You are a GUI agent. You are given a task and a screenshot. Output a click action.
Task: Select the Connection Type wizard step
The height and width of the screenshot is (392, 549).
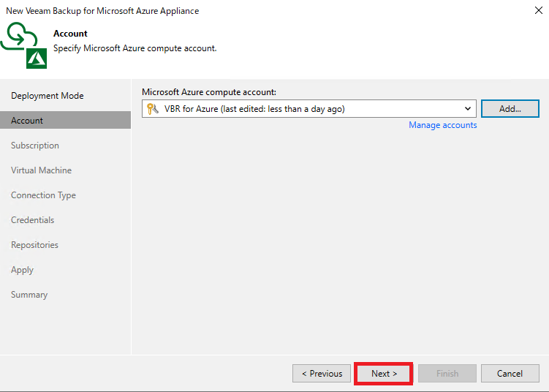tap(43, 195)
